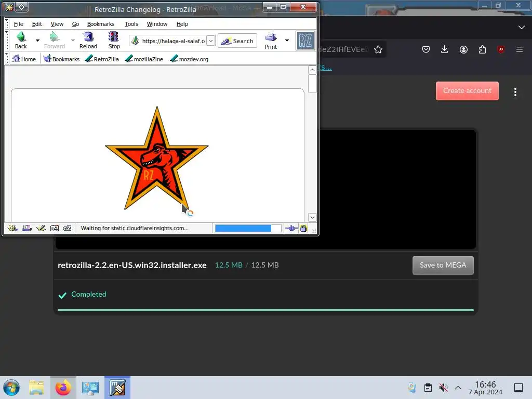The width and height of the screenshot is (532, 399).
Task: Click Save to MEGA button
Action: (443, 265)
